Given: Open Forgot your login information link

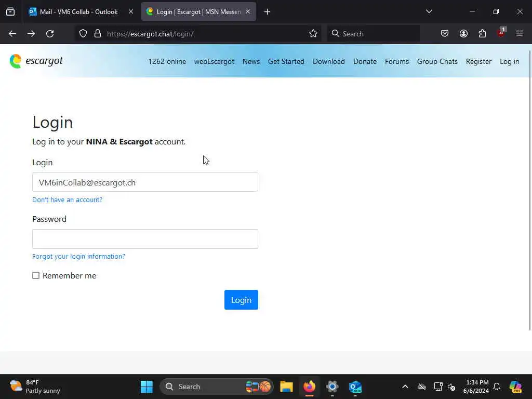Looking at the screenshot, I should [79, 257].
